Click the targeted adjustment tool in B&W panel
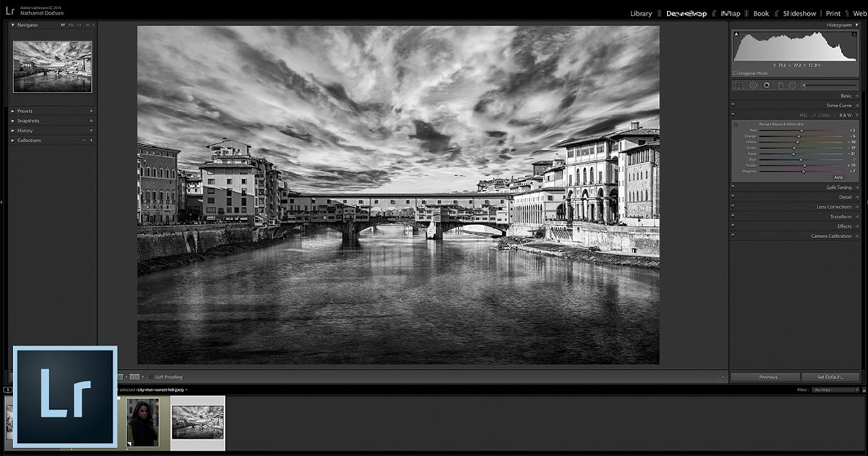Screen dimensions: 868x456 click(736, 124)
